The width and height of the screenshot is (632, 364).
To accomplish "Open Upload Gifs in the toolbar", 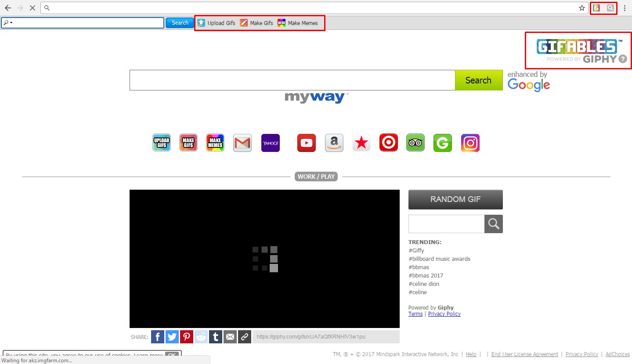I will [216, 23].
